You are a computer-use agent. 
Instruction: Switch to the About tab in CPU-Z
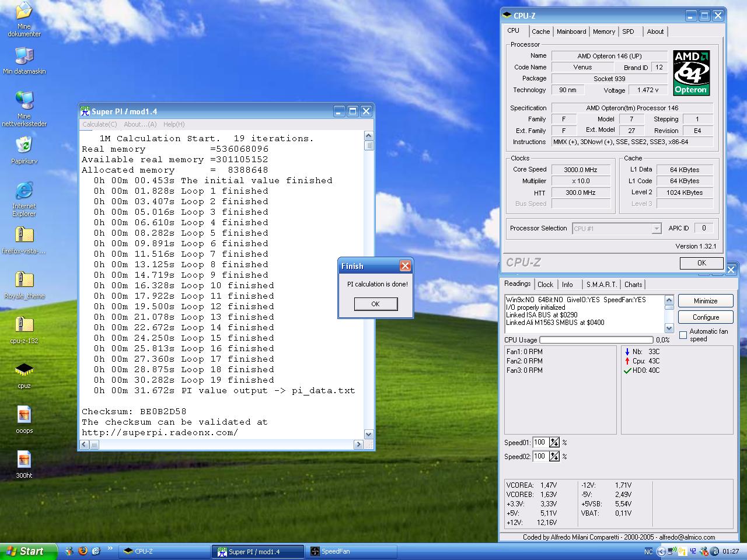click(x=655, y=32)
